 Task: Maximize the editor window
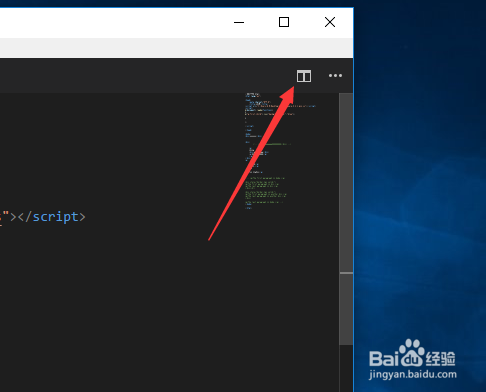coord(284,22)
